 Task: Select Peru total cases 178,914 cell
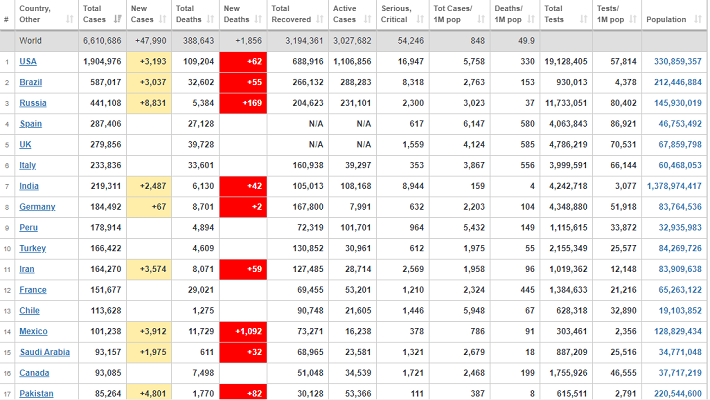tap(102, 227)
